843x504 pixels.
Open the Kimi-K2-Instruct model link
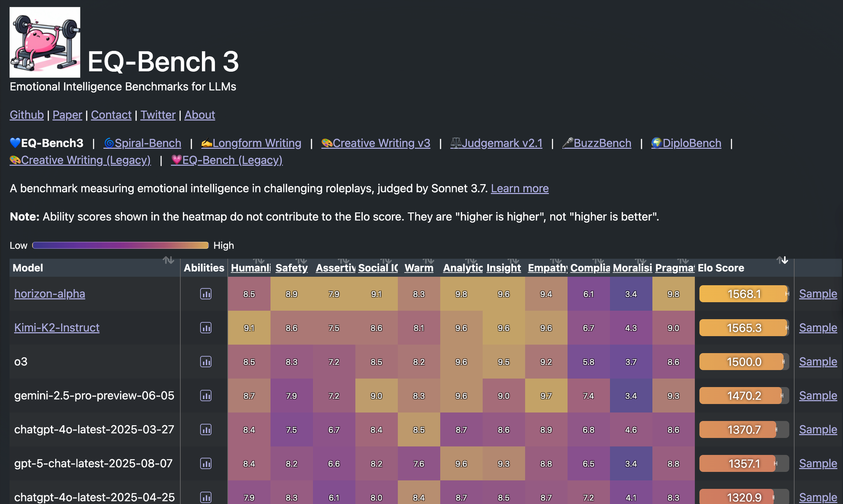tap(57, 328)
